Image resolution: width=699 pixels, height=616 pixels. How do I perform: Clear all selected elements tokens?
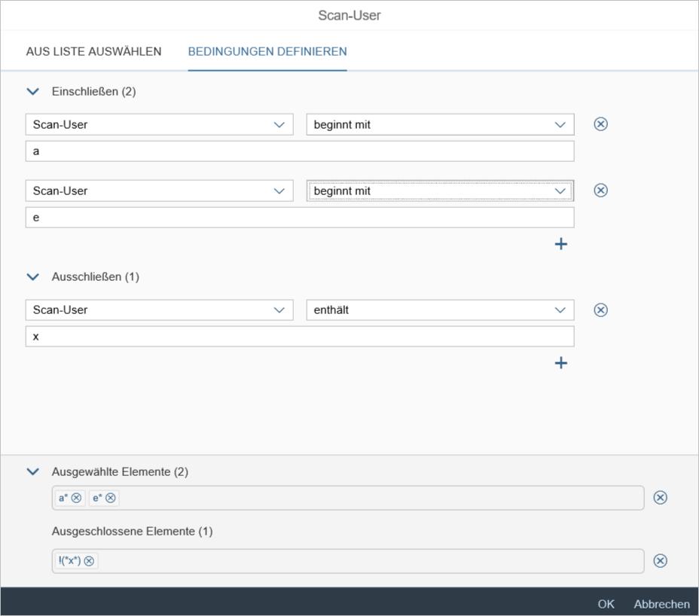660,498
